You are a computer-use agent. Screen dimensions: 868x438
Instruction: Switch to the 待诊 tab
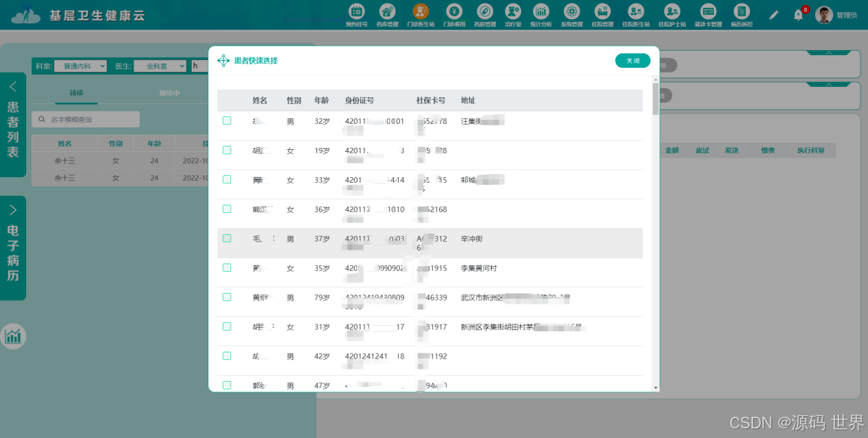pyautogui.click(x=77, y=93)
